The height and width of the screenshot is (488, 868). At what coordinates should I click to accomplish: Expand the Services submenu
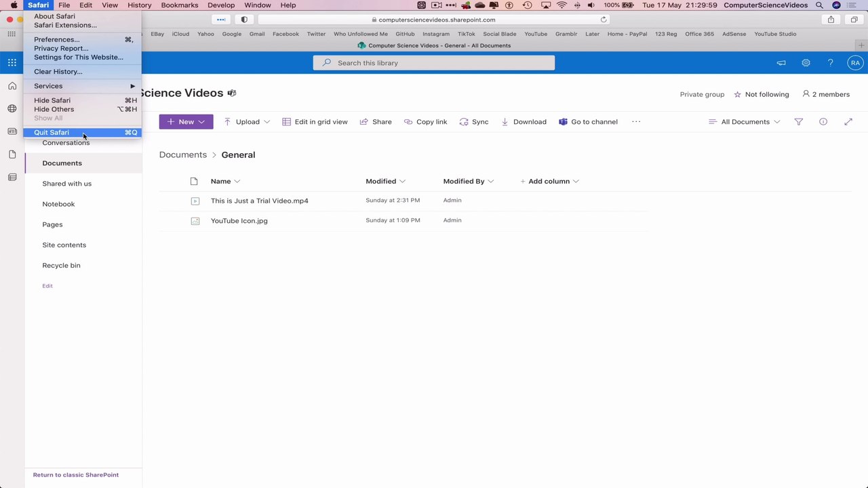pyautogui.click(x=83, y=86)
